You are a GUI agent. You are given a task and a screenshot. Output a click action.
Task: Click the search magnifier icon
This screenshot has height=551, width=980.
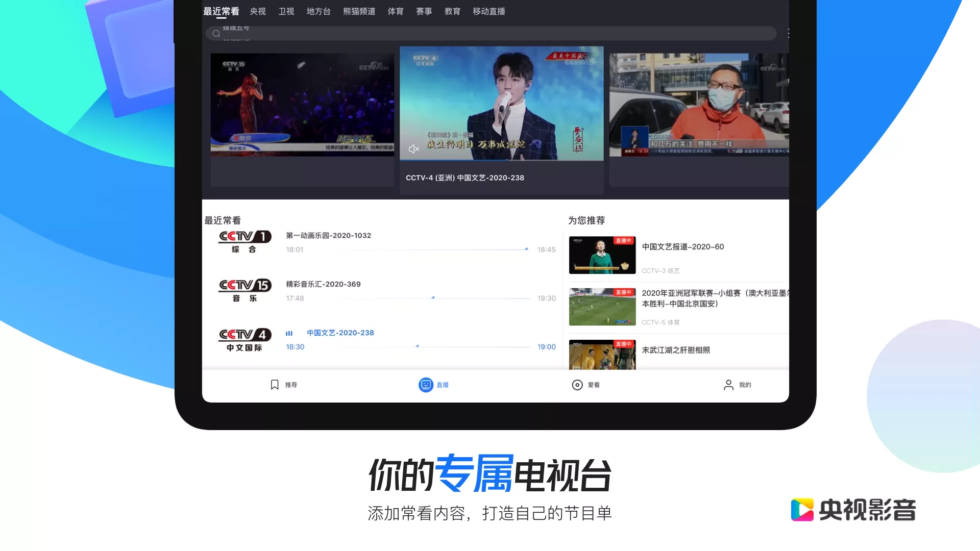pyautogui.click(x=216, y=34)
